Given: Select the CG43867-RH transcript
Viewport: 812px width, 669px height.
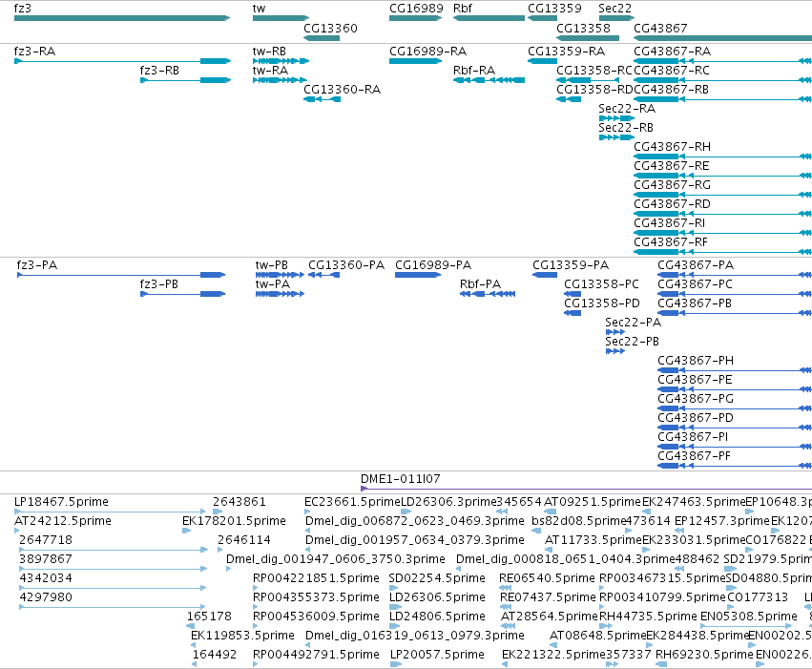Looking at the screenshot, I should click(723, 157).
